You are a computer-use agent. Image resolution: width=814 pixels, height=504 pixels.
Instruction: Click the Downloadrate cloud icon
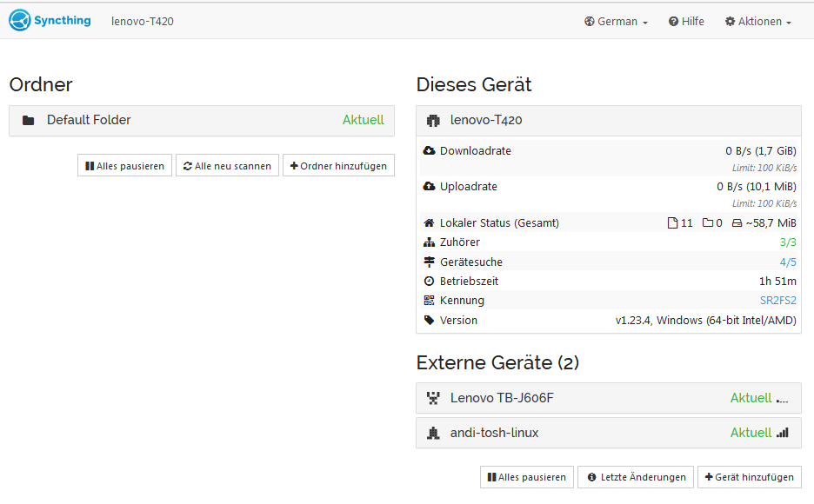pos(429,151)
